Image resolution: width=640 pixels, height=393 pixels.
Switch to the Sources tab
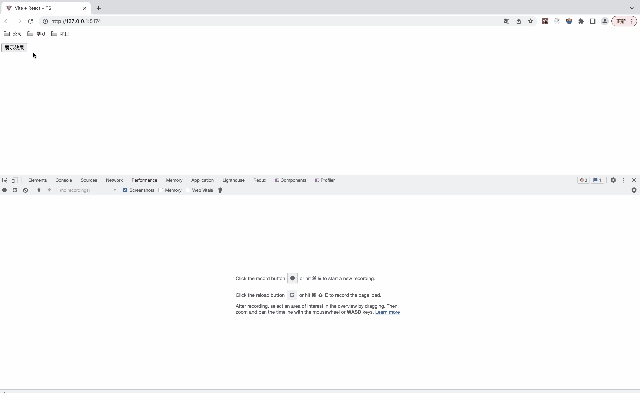[x=89, y=180]
